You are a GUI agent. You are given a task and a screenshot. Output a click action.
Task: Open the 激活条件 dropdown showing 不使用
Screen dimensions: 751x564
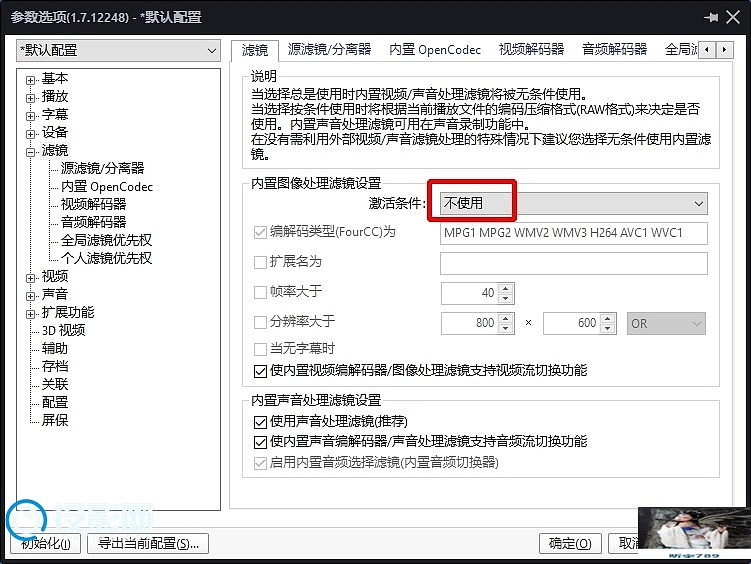click(x=568, y=203)
